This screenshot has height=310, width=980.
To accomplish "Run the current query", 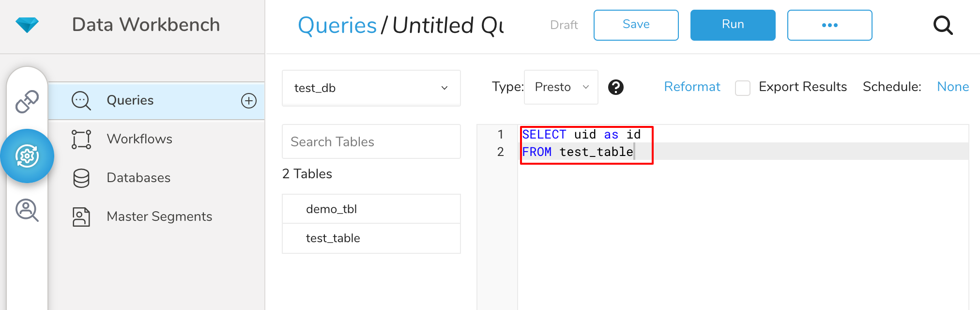I will click(x=733, y=25).
